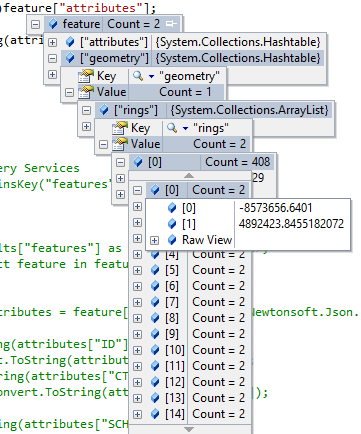Click the cube icon of point [9]

pos(155,334)
